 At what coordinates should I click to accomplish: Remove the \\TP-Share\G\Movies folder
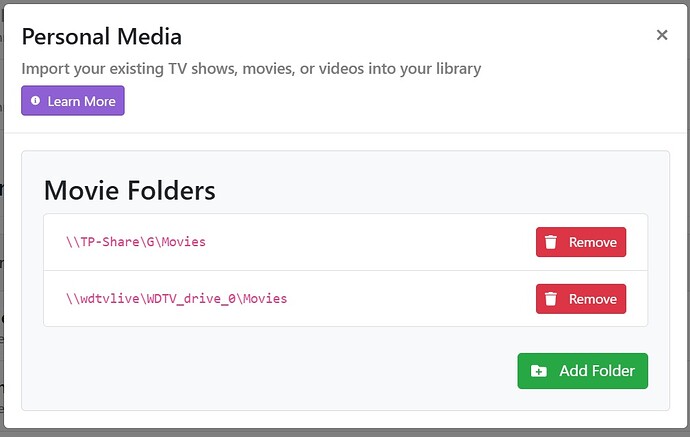(x=581, y=242)
